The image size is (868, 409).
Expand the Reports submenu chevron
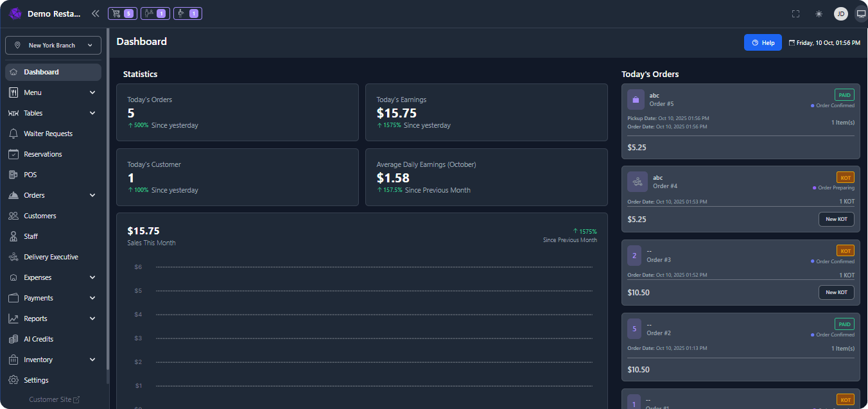point(92,318)
